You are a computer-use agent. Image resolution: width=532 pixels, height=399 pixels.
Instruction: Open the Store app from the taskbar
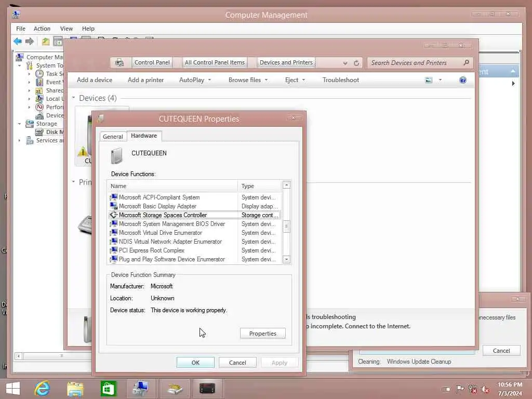tap(108, 389)
